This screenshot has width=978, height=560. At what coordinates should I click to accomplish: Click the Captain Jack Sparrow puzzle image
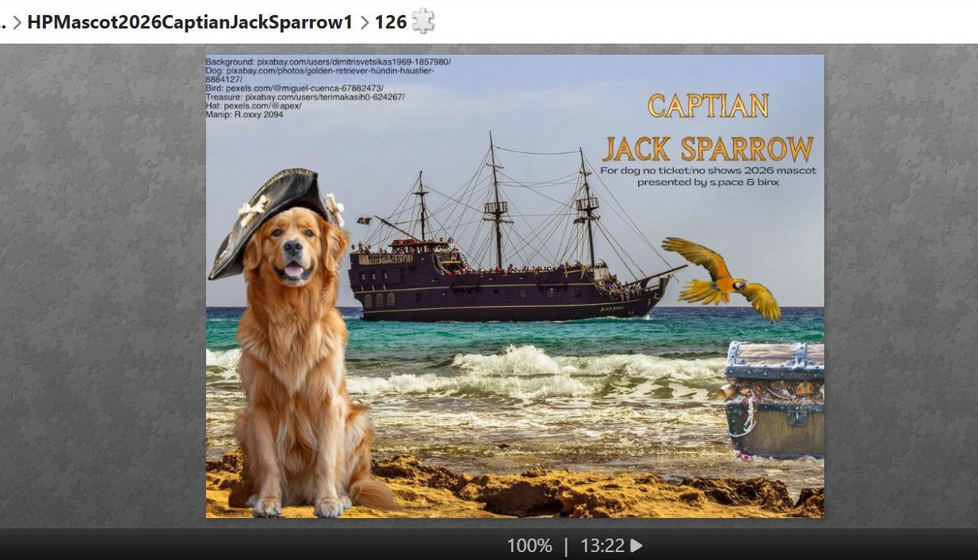(x=515, y=286)
